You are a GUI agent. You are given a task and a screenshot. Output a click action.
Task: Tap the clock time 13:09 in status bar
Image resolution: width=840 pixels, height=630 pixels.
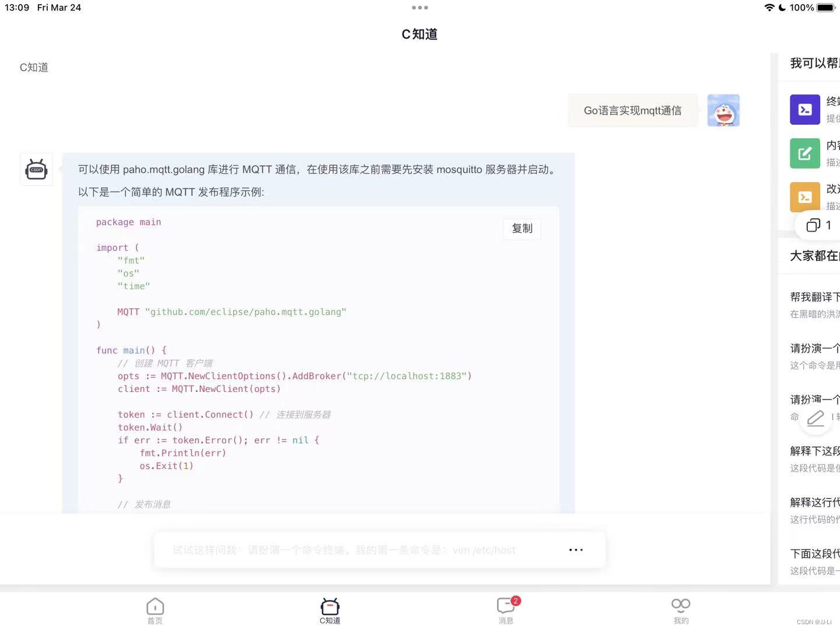tap(17, 8)
